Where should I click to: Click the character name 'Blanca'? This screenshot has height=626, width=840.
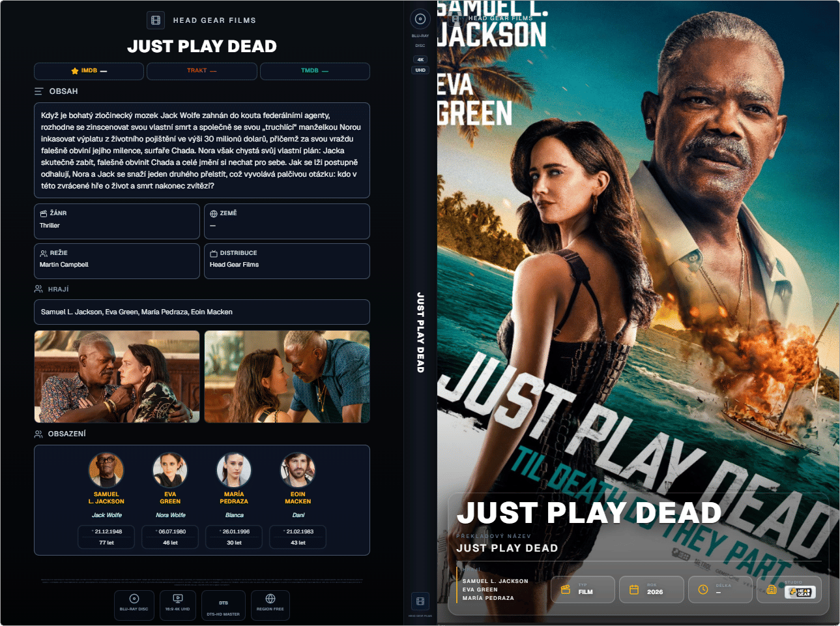point(235,515)
